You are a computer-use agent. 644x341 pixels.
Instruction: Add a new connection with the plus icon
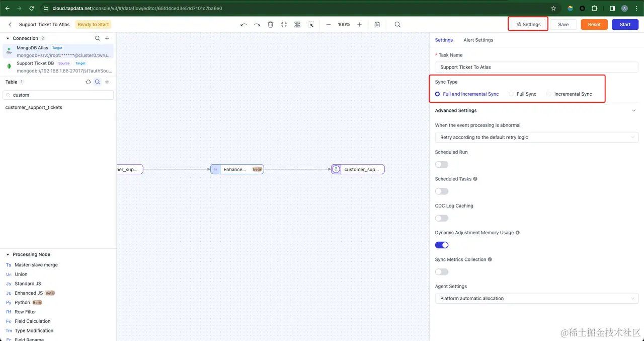(107, 38)
